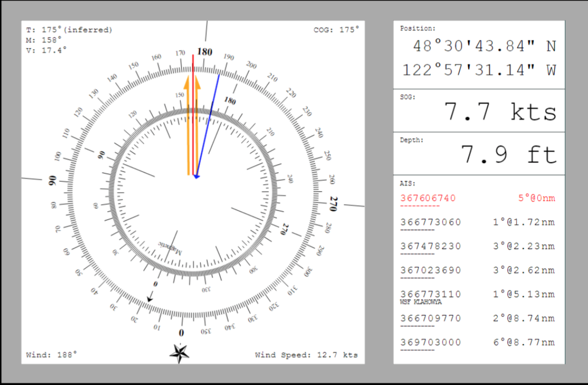Click the bold 90 label on outer ring
Screen dimensions: 588x385
coord(52,181)
